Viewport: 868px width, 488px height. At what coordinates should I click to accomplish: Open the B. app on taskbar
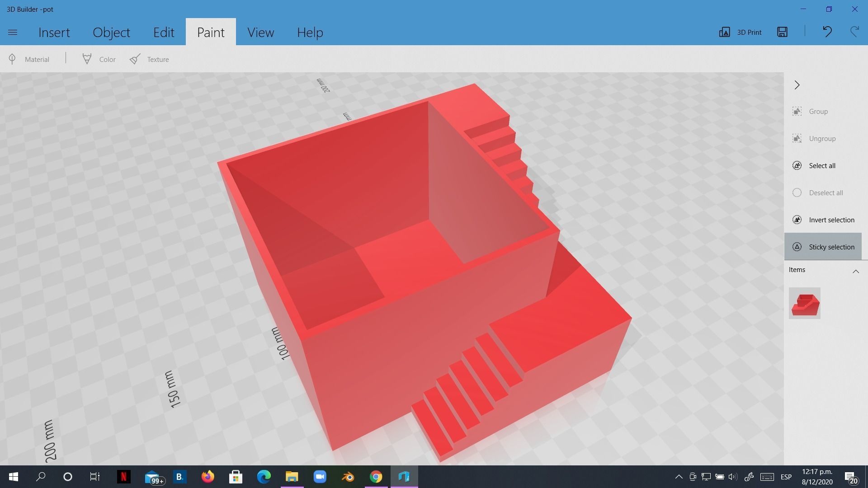(179, 477)
